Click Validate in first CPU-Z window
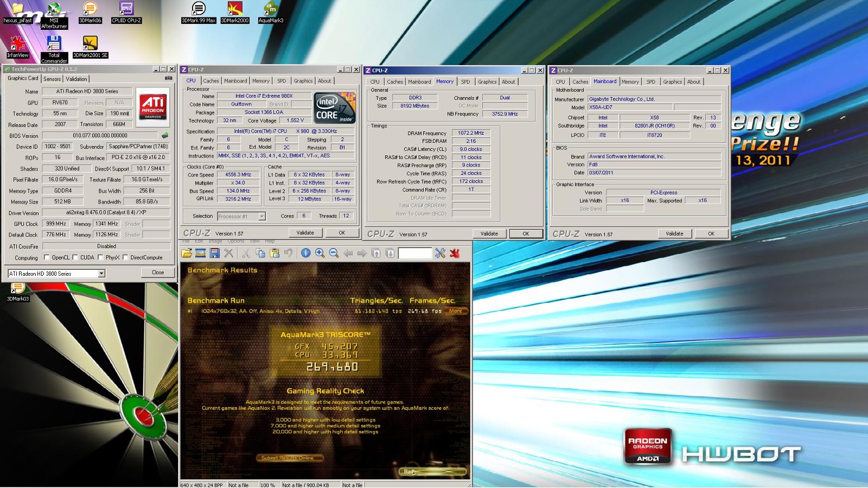This screenshot has width=868, height=488. point(305,233)
